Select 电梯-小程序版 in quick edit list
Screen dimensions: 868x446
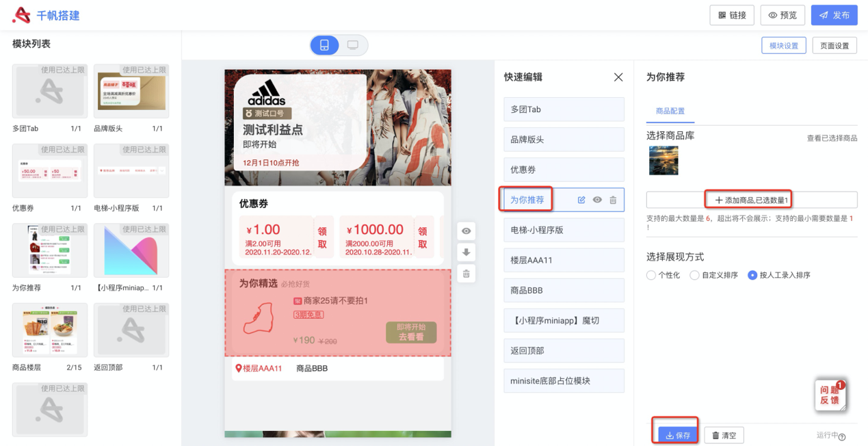564,230
